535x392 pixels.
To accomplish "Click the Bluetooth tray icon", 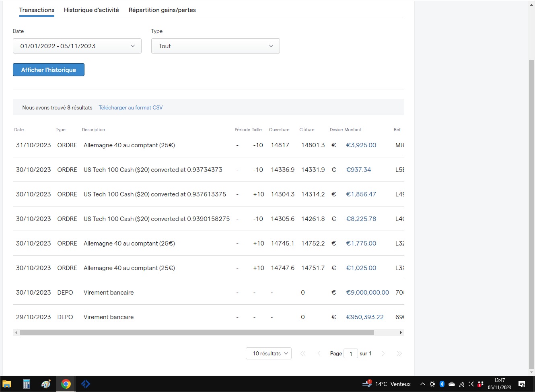I will tap(442, 384).
